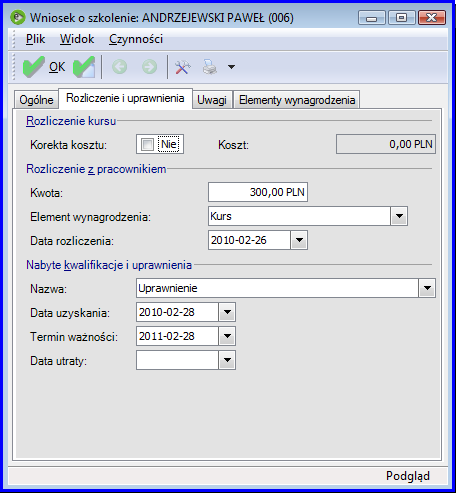The width and height of the screenshot is (456, 493).
Task: Go to previous record with back arrow
Action: click(x=119, y=67)
